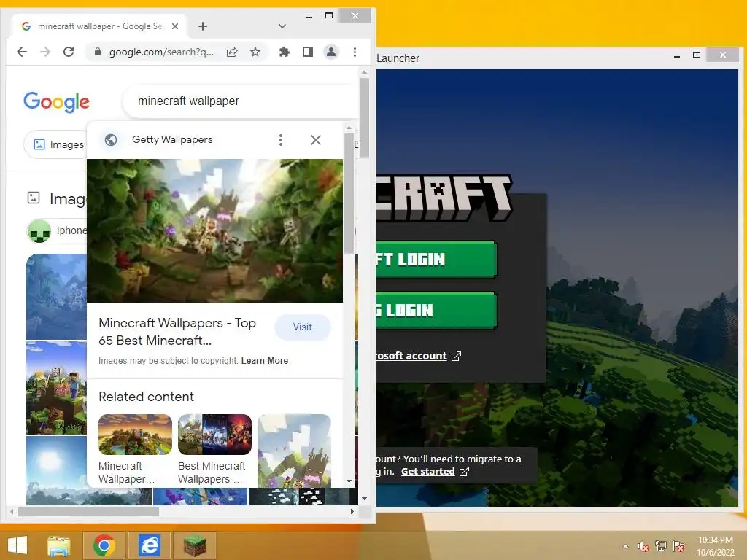Select the minecraft wallpaper tab
The width and height of the screenshot is (747, 560).
(98, 26)
